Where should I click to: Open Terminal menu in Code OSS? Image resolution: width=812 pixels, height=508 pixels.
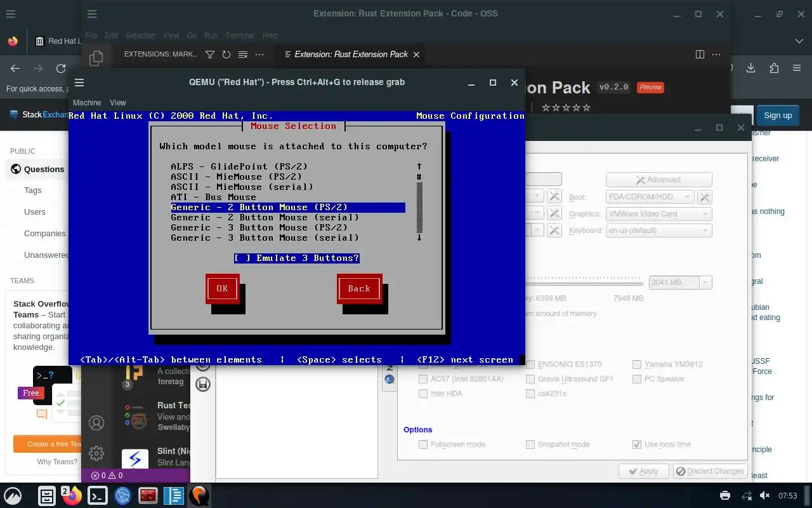coord(240,36)
